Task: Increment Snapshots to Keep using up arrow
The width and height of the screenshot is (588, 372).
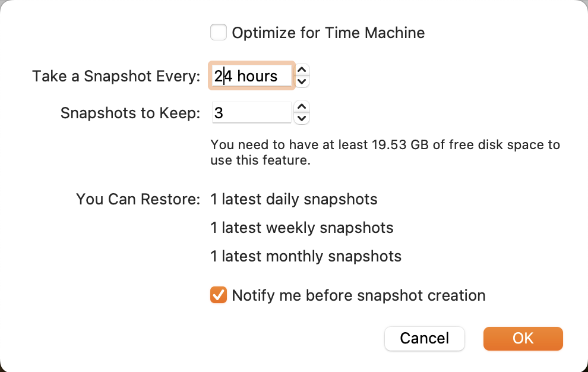Action: pos(302,107)
